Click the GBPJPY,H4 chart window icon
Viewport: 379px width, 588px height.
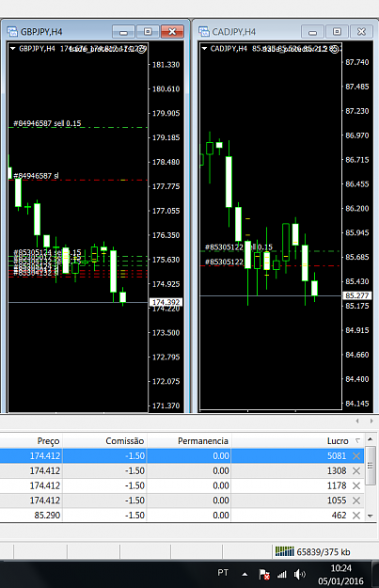click(x=12, y=31)
